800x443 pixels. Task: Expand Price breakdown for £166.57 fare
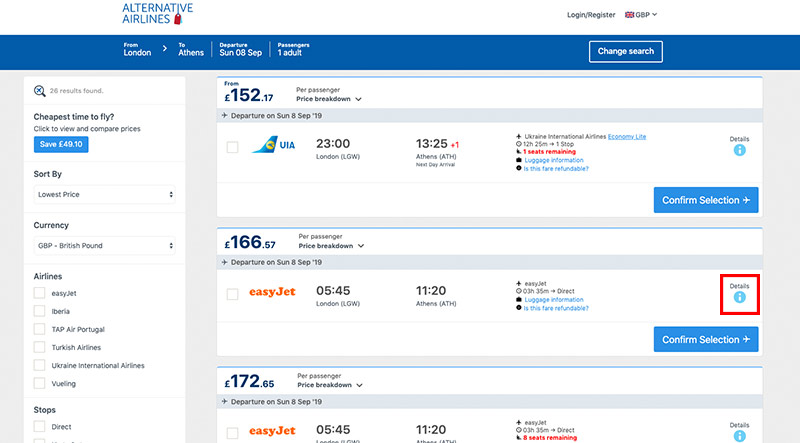(x=331, y=246)
